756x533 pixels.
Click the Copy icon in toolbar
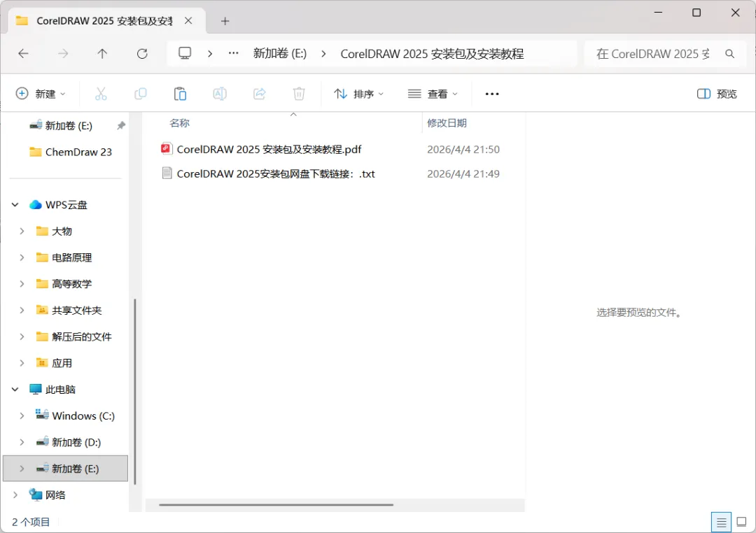(x=140, y=94)
